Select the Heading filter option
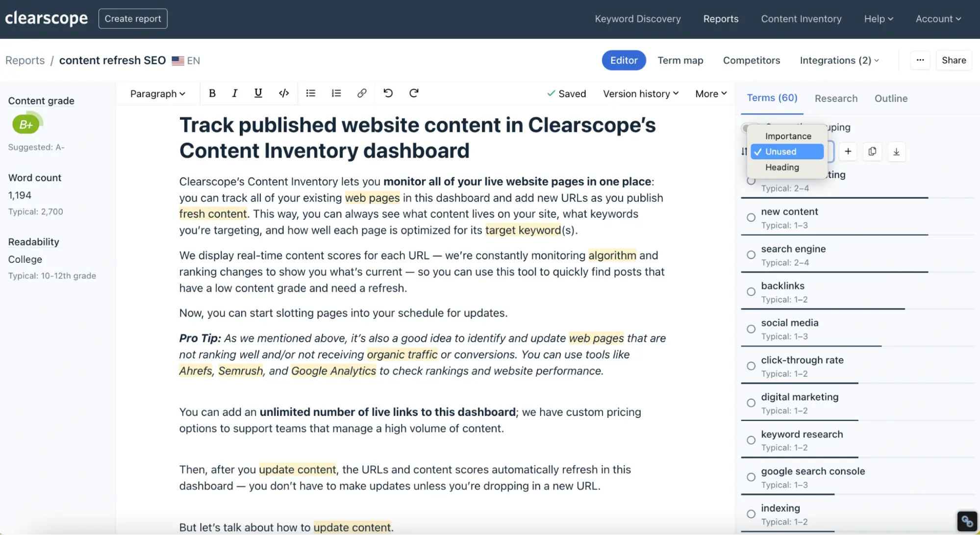Image resolution: width=980 pixels, height=535 pixels. tap(782, 167)
